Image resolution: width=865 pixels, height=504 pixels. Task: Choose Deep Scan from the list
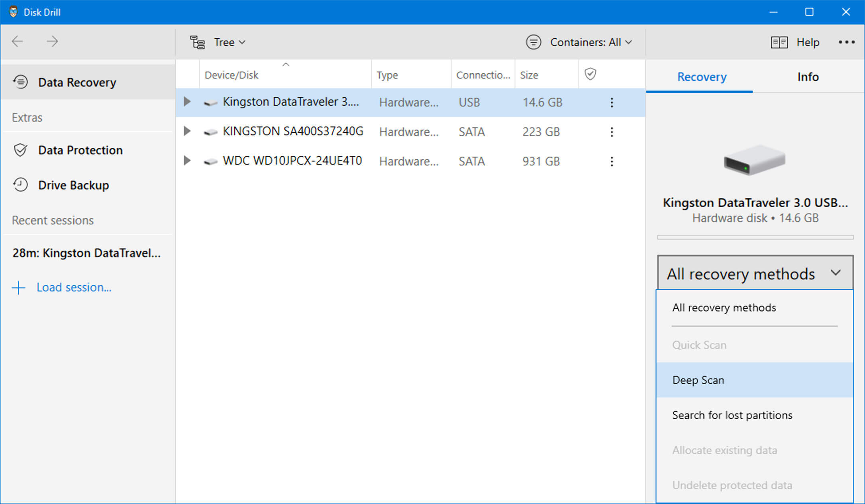click(x=755, y=380)
